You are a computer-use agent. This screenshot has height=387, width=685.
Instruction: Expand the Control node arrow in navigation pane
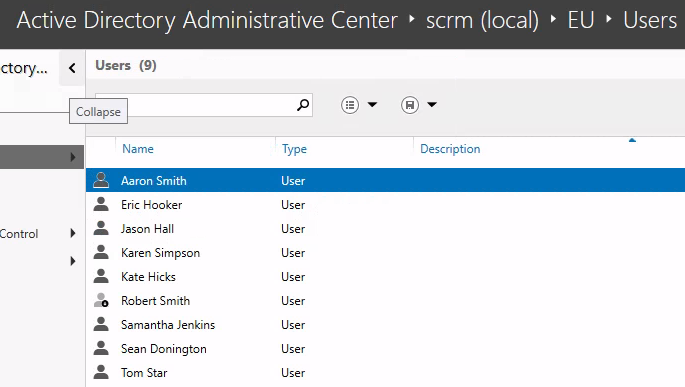pos(73,233)
